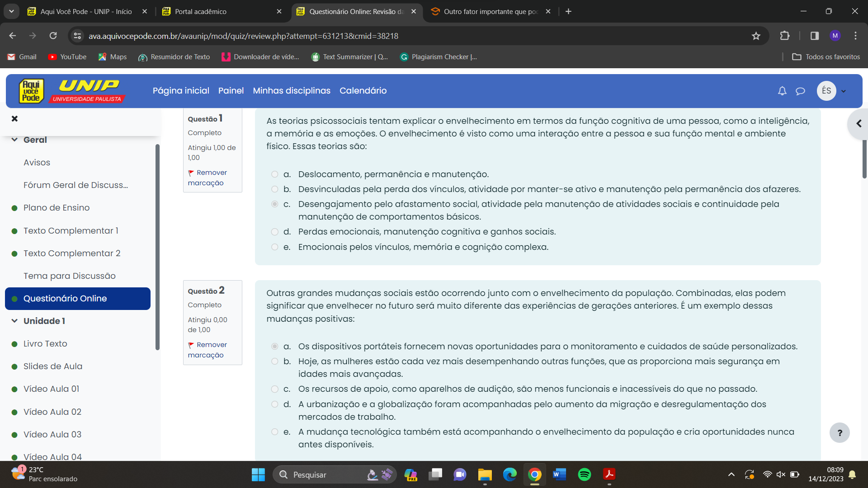Bookmark this page with star icon

pyautogui.click(x=756, y=36)
